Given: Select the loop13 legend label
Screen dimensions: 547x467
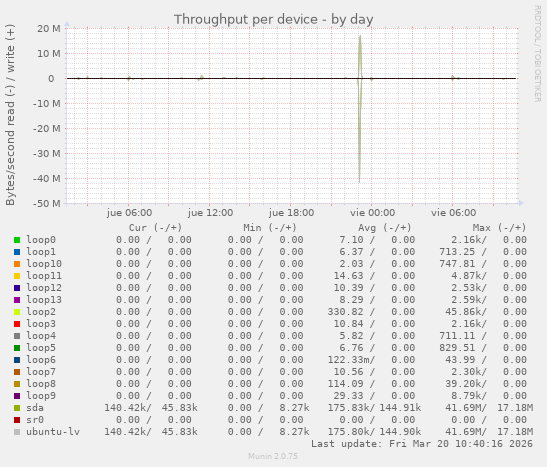Looking at the screenshot, I should tap(44, 300).
